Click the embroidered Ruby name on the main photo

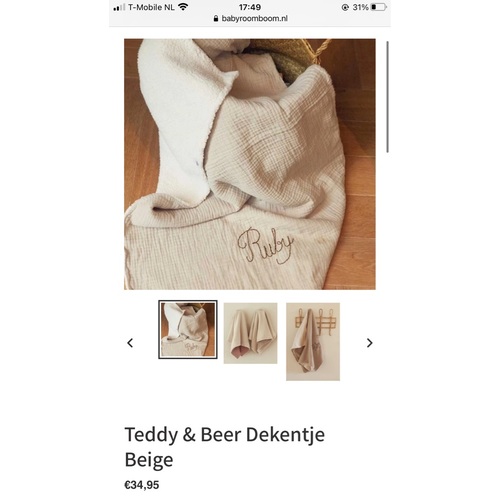pyautogui.click(x=265, y=246)
